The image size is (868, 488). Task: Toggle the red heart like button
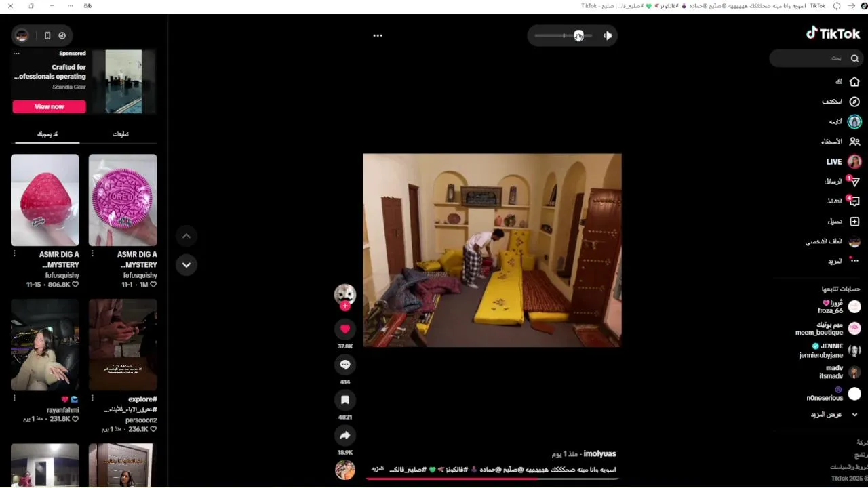pos(345,329)
